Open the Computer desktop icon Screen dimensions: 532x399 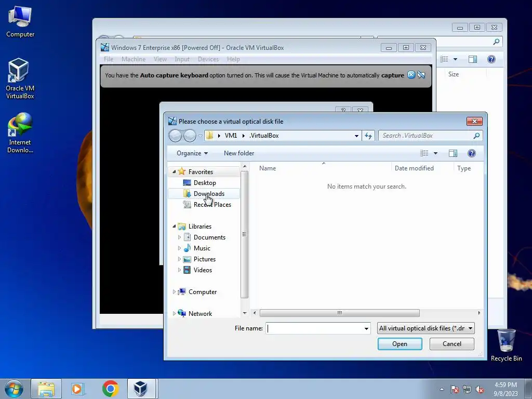20,21
